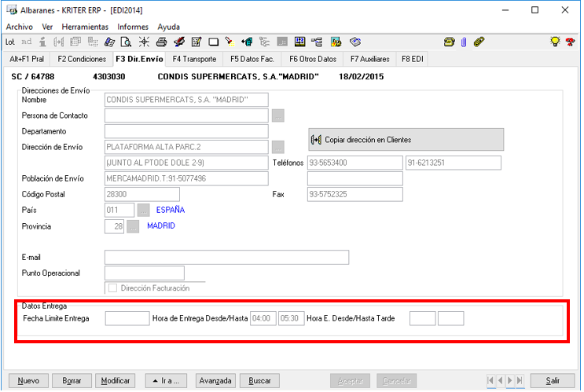Click the greyed tree structure toolbar icon
584x392 pixels.
point(264,42)
